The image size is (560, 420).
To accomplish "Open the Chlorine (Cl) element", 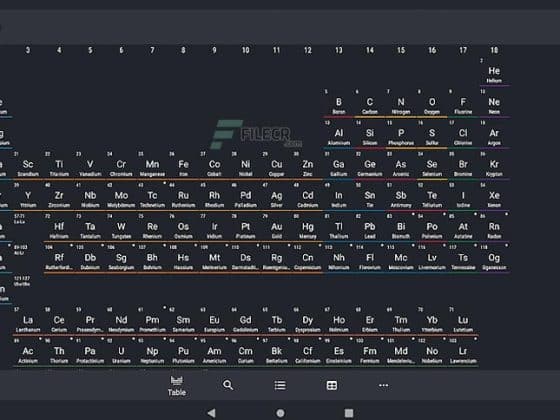I will click(463, 135).
